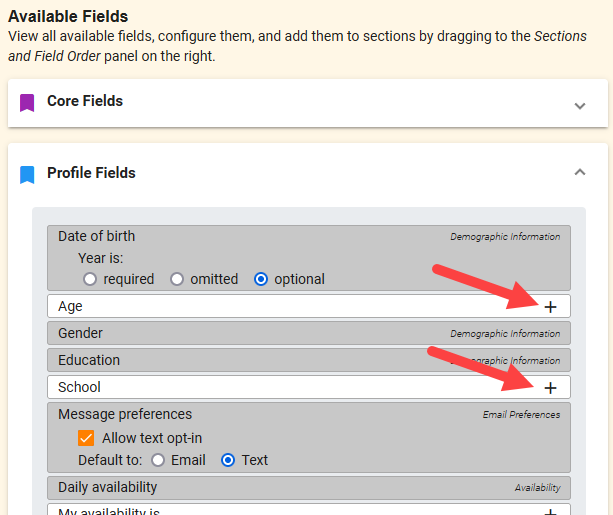The height and width of the screenshot is (515, 613).
Task: Select the Date of birth field label
Action: (97, 236)
